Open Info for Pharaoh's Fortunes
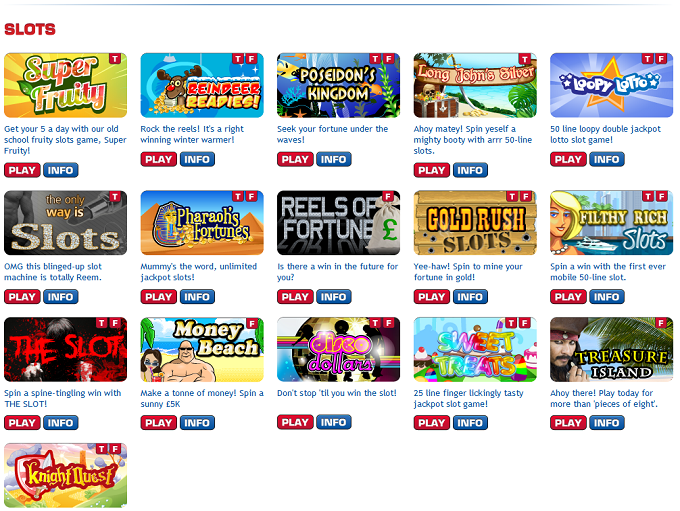The width and height of the screenshot is (680, 511). tap(197, 297)
